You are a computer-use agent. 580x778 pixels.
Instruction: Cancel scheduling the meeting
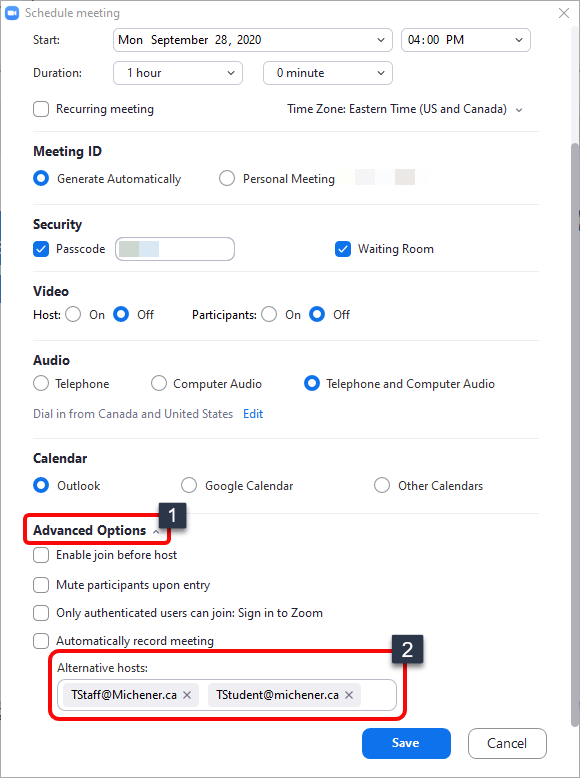pyautogui.click(x=507, y=743)
